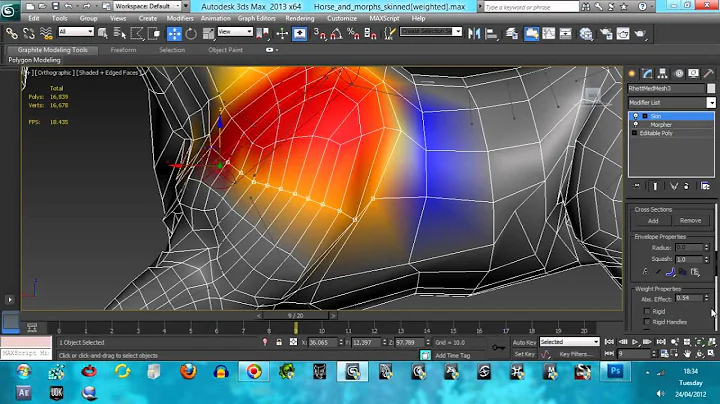The width and height of the screenshot is (720, 404).
Task: Switch to the Motion command panel
Action: 679,73
